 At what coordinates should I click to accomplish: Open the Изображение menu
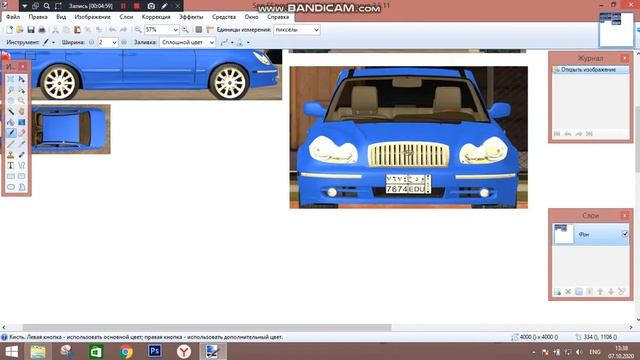tap(93, 17)
